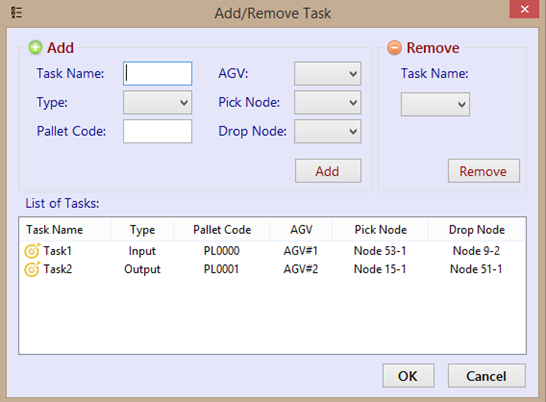The height and width of the screenshot is (402, 546).
Task: Open the AGV dropdown
Action: click(327, 74)
